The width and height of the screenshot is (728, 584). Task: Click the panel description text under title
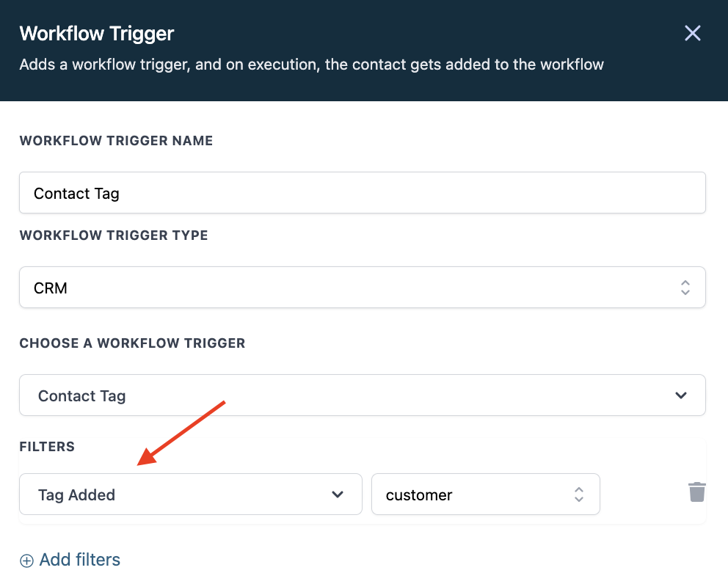coord(312,65)
